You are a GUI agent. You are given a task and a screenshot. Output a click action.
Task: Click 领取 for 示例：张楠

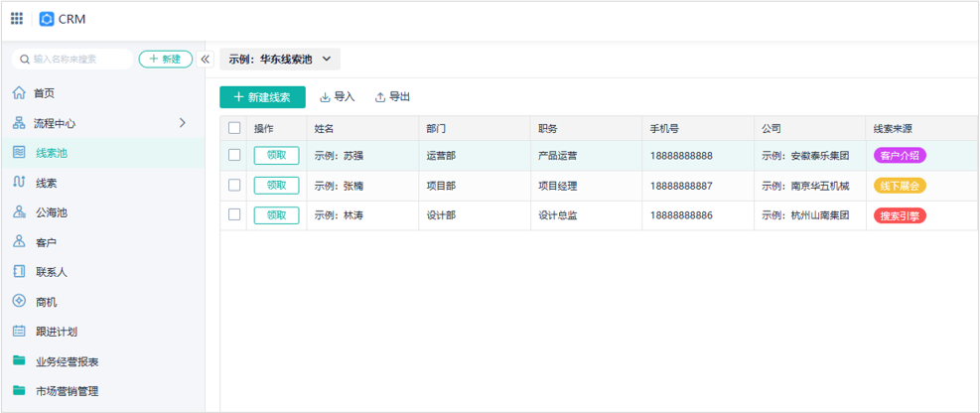click(x=276, y=186)
